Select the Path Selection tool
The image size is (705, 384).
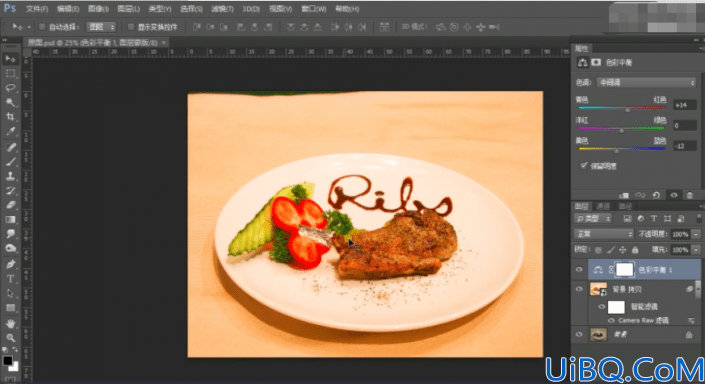10,293
